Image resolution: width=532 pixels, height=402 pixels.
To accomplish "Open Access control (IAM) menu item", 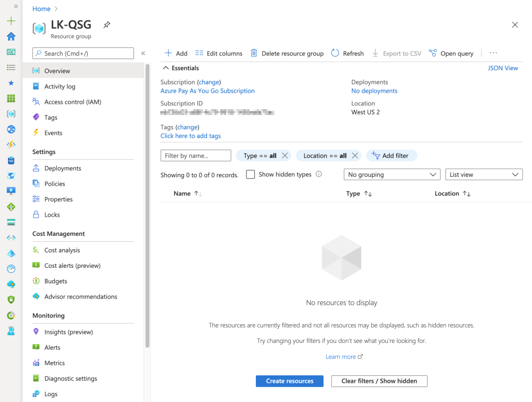I will 72,102.
